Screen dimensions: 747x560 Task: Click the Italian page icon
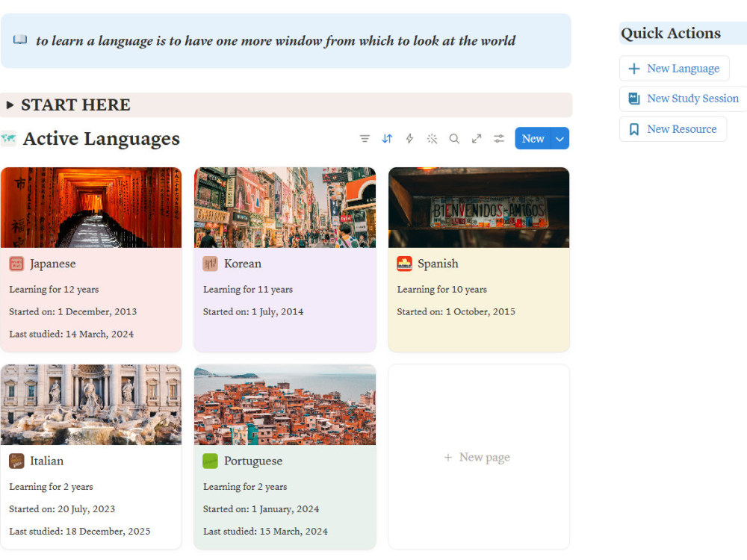tap(16, 461)
